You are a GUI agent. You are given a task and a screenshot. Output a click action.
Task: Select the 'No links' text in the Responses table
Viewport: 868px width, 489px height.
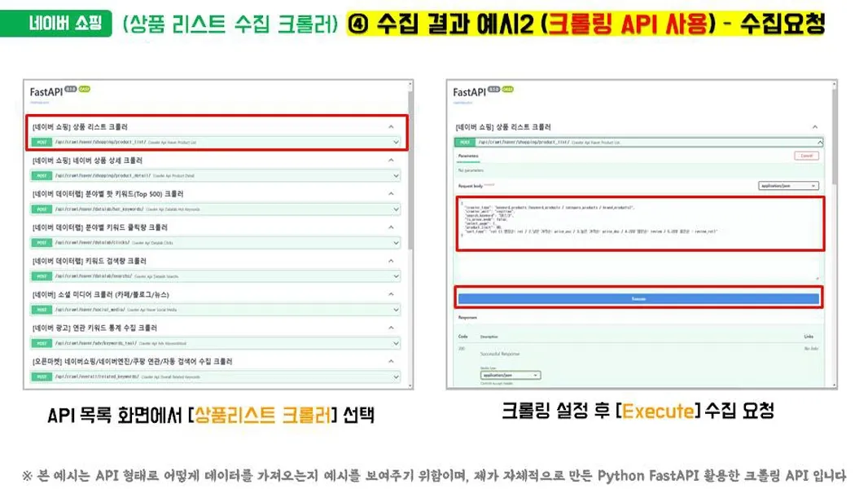pyautogui.click(x=811, y=349)
